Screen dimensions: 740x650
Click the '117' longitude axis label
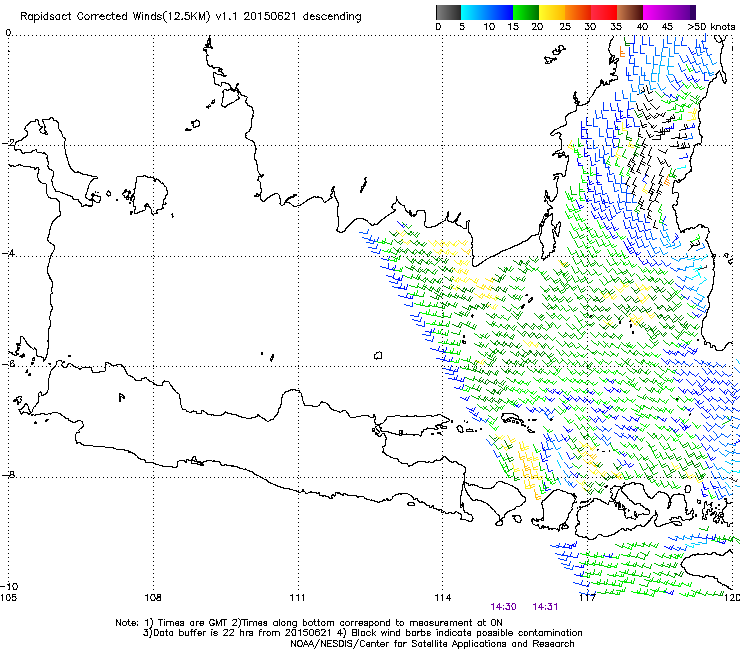pos(587,598)
